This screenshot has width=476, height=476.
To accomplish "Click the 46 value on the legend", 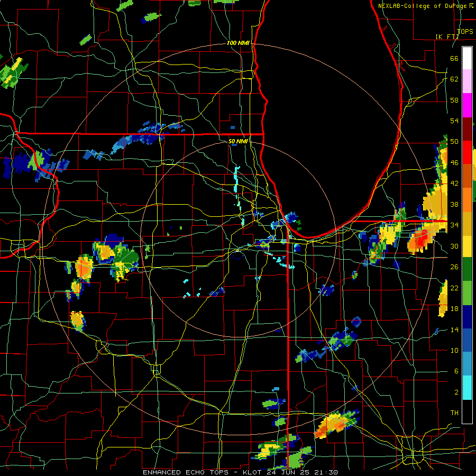I will click(454, 163).
